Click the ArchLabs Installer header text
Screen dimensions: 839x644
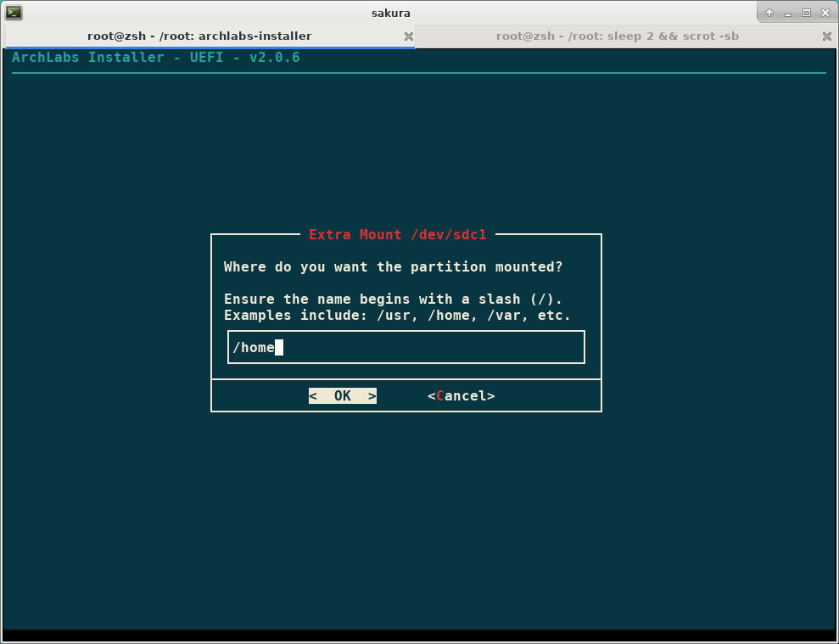(156, 58)
